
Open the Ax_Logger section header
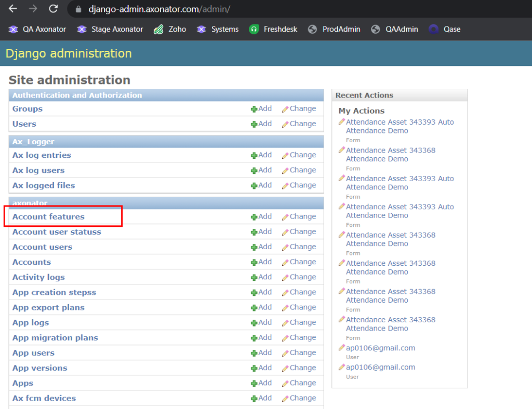click(x=33, y=142)
